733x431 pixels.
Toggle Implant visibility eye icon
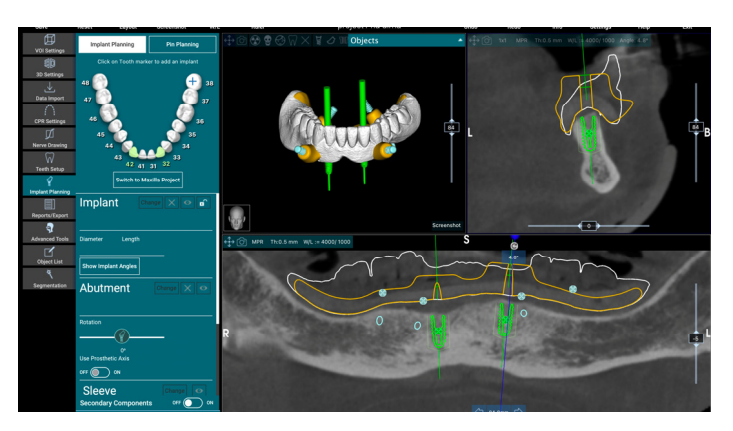[x=187, y=203]
